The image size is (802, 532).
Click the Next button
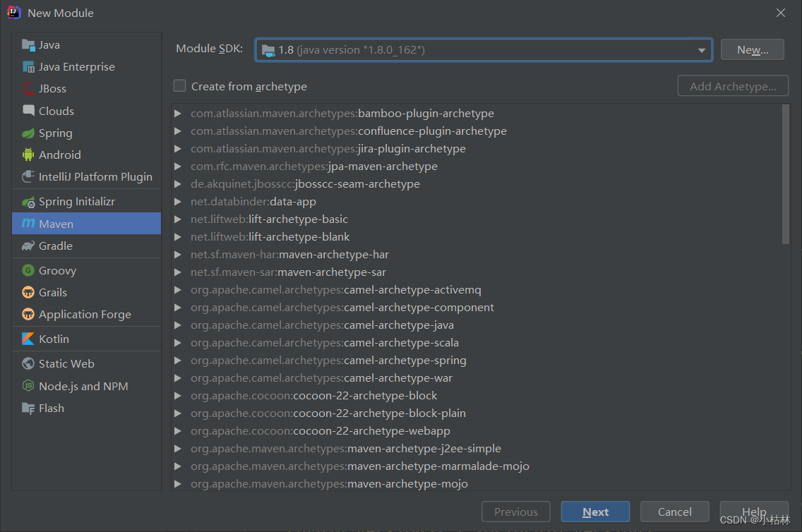[595, 512]
